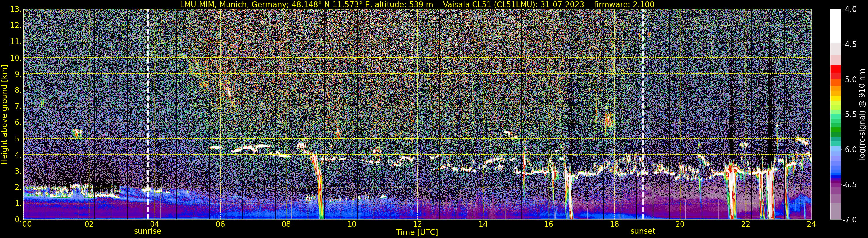Click the x-axis tick label '00'

(x=26, y=224)
